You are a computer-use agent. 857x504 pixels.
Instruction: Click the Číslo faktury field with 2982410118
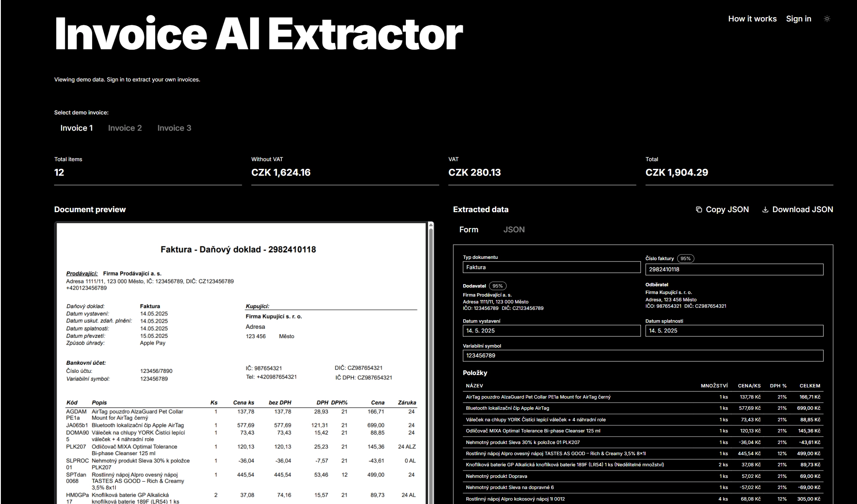(x=734, y=270)
